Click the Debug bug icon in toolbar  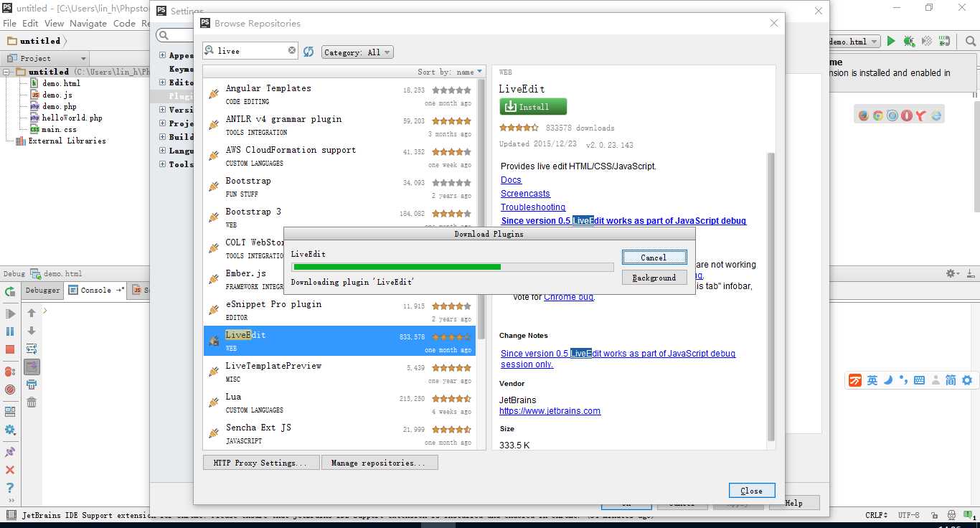[909, 42]
